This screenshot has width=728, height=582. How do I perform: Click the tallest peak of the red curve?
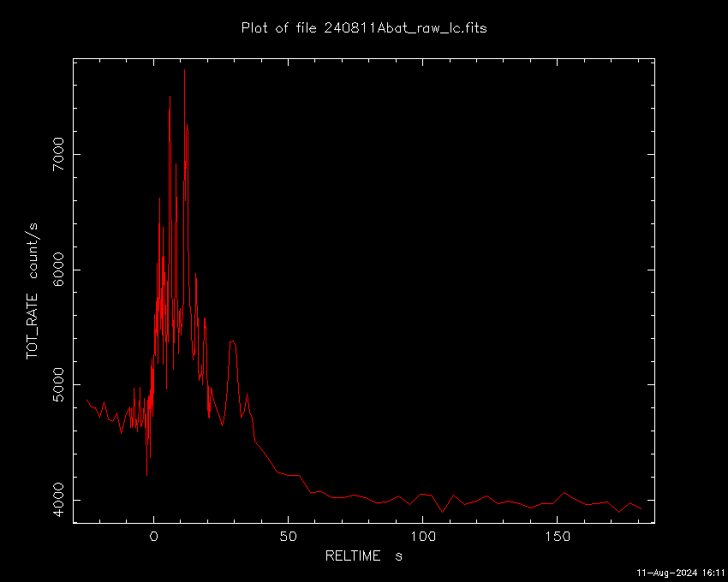(x=184, y=70)
